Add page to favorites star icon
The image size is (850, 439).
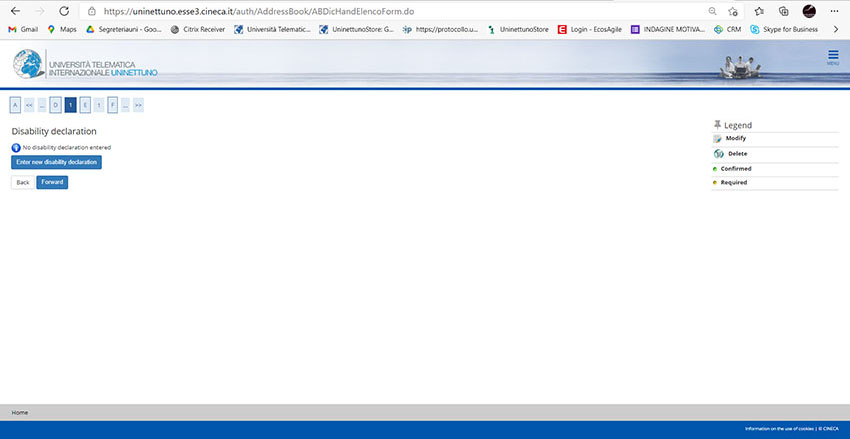click(734, 11)
